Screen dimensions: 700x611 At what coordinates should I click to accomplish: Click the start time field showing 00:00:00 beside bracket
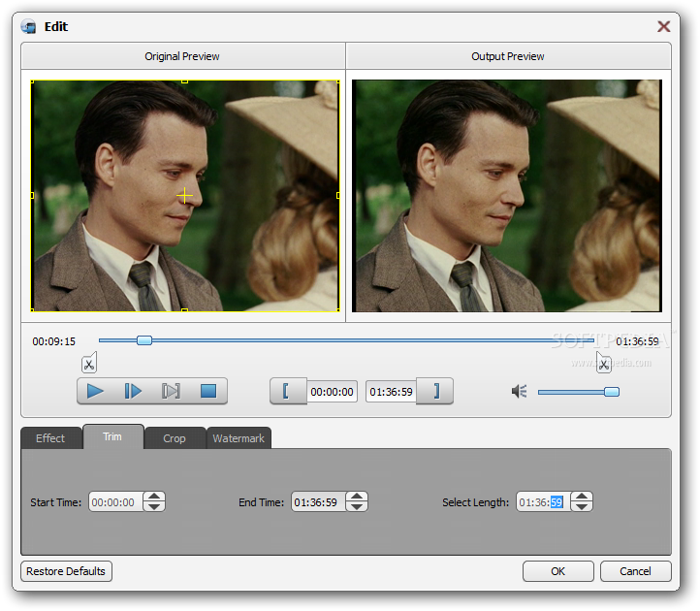pyautogui.click(x=332, y=392)
